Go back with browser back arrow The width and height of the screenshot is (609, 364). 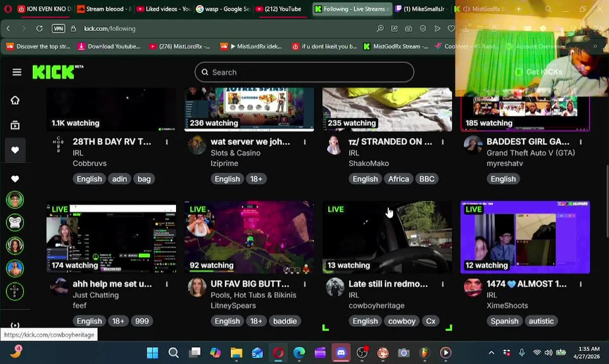click(8, 29)
